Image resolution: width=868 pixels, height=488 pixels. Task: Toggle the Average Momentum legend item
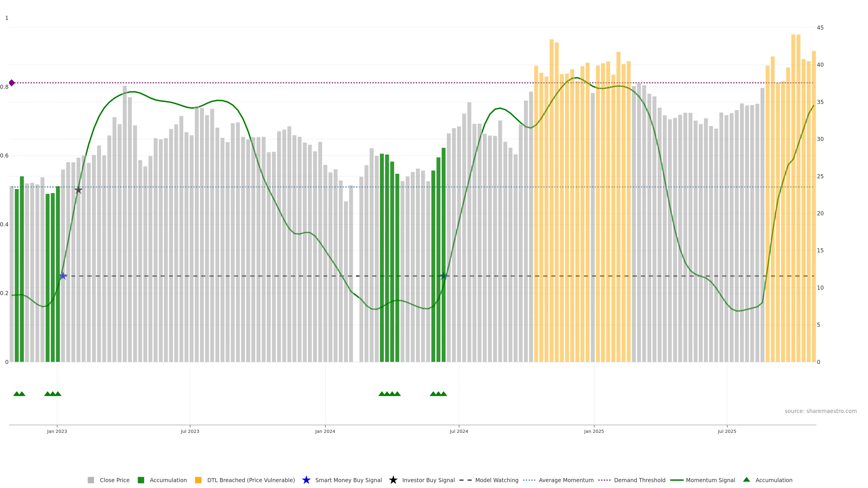click(x=566, y=480)
